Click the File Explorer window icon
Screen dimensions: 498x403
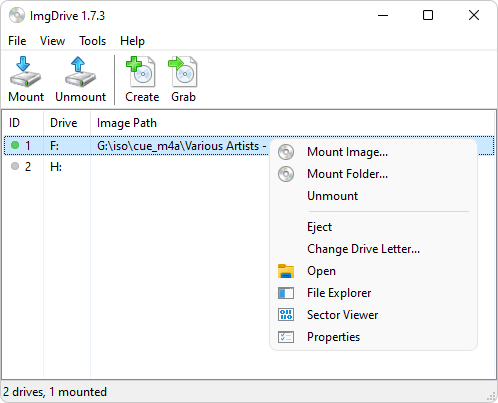pos(286,293)
